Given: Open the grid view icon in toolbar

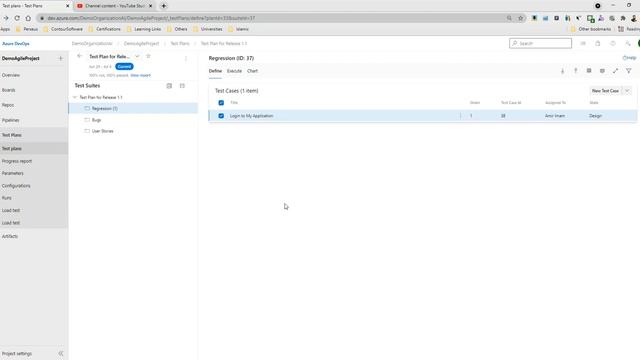Looking at the screenshot, I should click(x=589, y=71).
